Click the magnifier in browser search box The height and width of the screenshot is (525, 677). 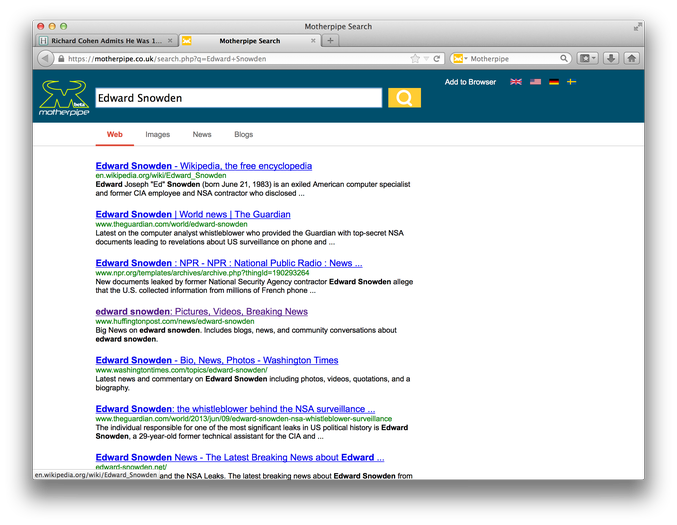click(563, 58)
